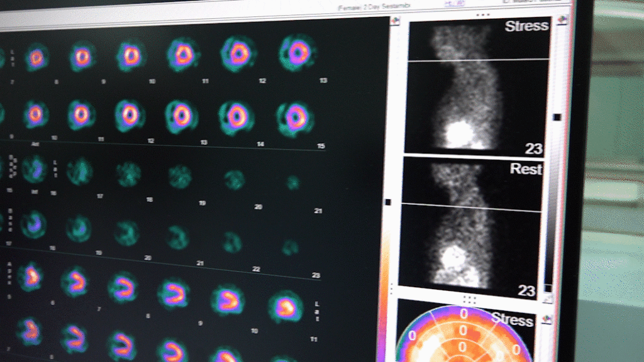Select fifth-row horseshoe slice 7
The width and height of the screenshot is (644, 362).
[75, 282]
